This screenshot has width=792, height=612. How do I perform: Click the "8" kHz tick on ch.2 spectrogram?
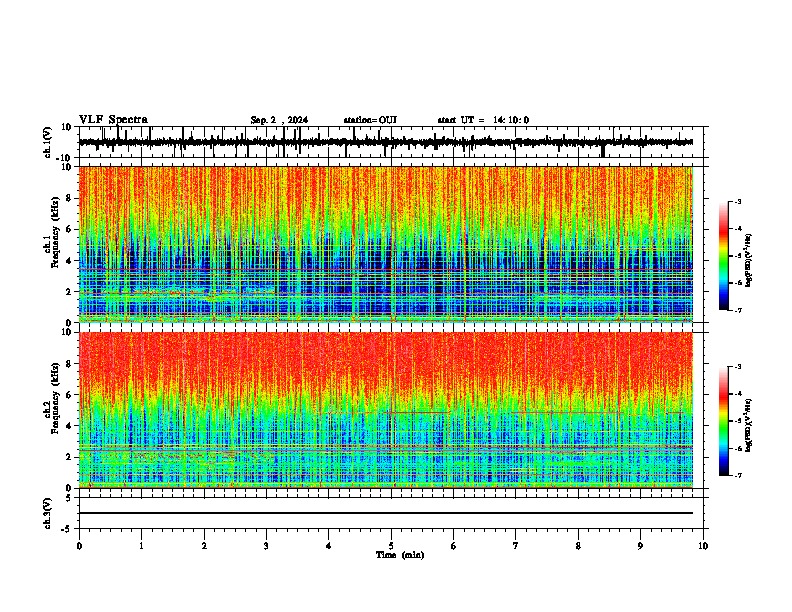(70, 364)
